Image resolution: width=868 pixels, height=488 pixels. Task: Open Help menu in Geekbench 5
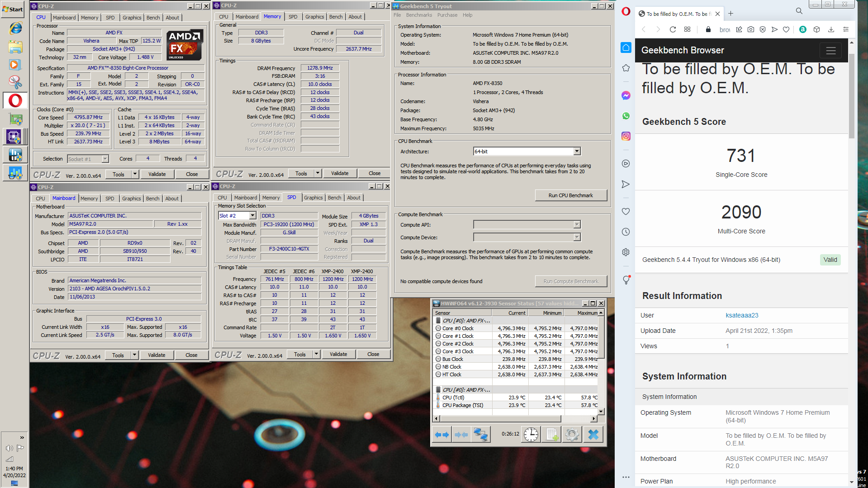tap(468, 15)
